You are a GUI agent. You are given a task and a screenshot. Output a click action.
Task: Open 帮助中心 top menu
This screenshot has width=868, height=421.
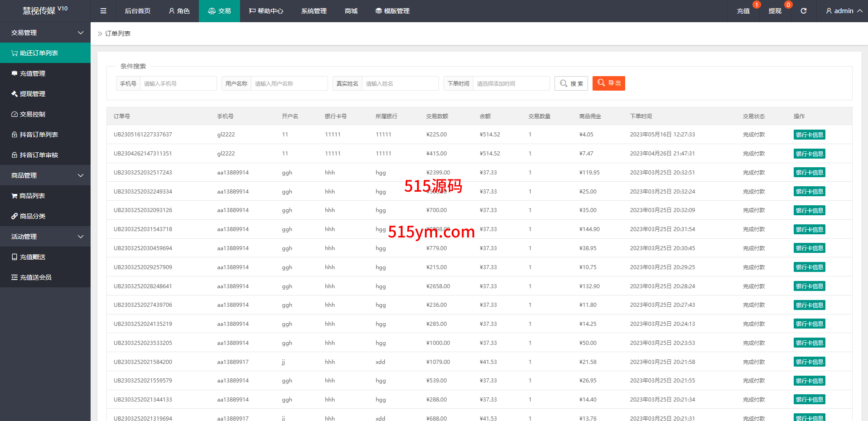[x=266, y=11]
